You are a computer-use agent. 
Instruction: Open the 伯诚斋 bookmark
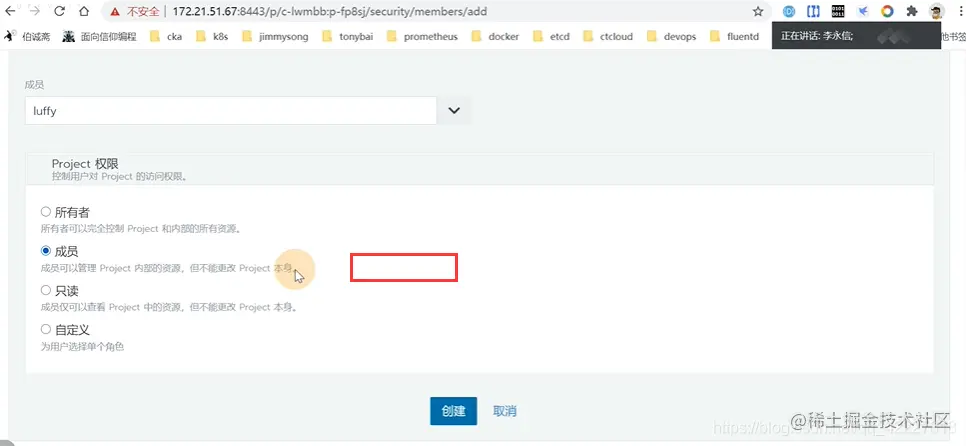point(28,36)
